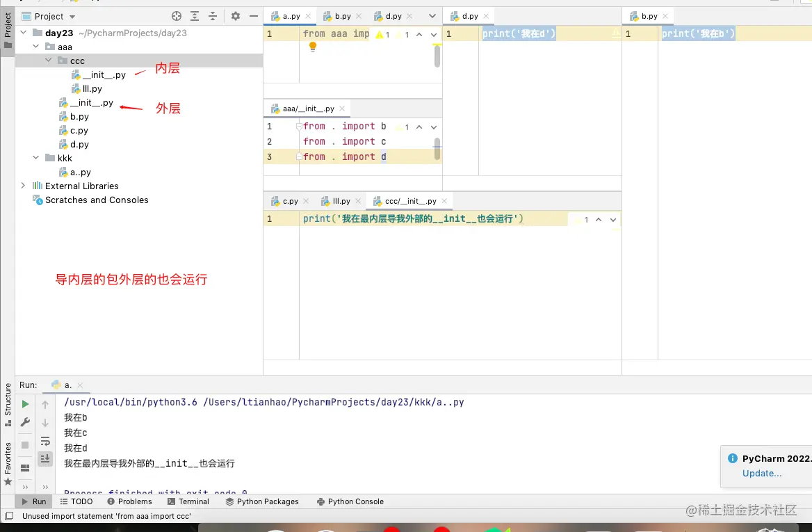
Task: Click up the stack trace arrow
Action: [x=45, y=405]
